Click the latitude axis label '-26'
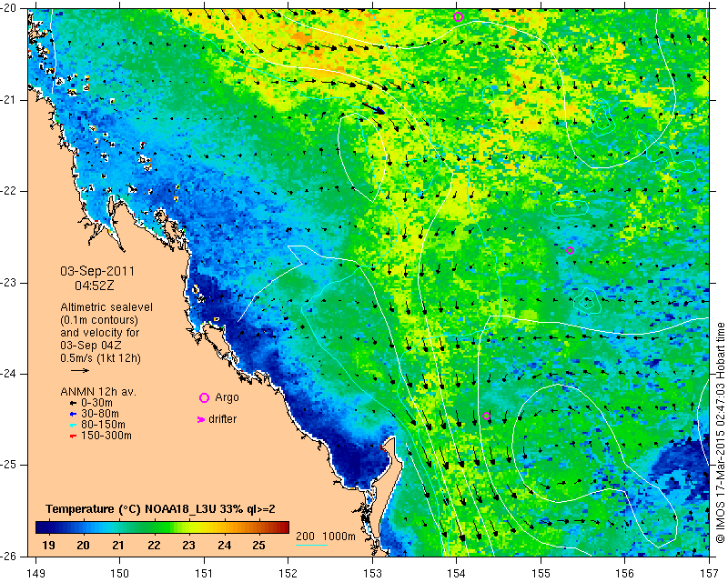Viewport: 728px width, 582px height. [x=9, y=557]
